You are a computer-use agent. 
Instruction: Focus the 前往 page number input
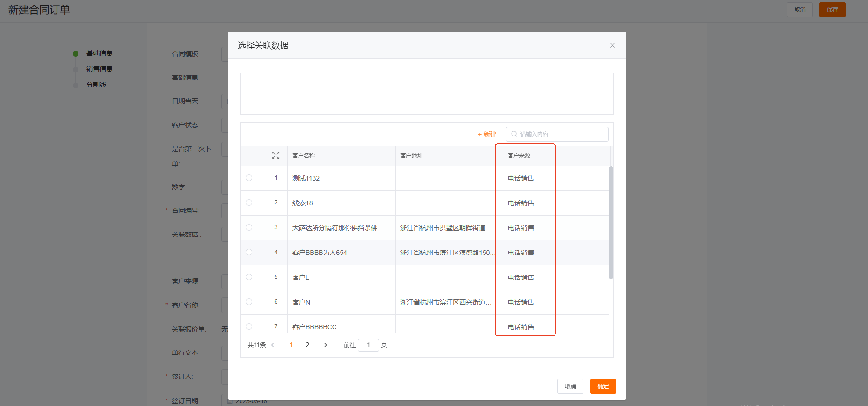369,345
